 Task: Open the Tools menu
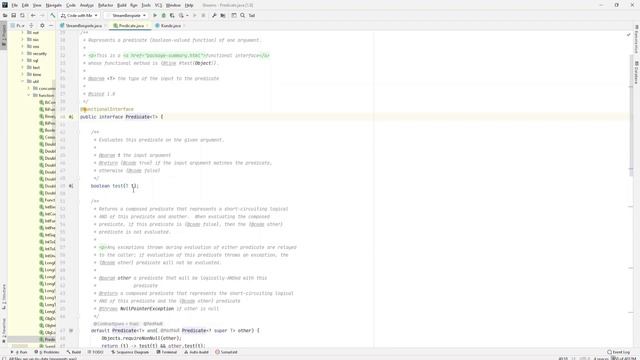click(146, 5)
